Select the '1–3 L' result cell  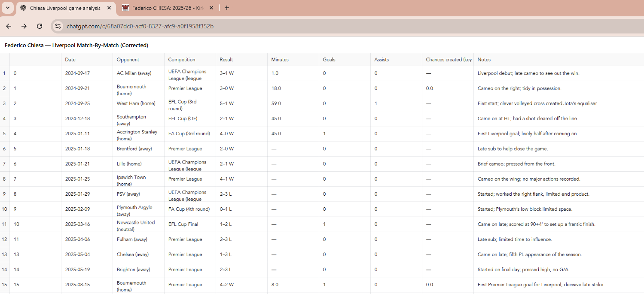241,255
